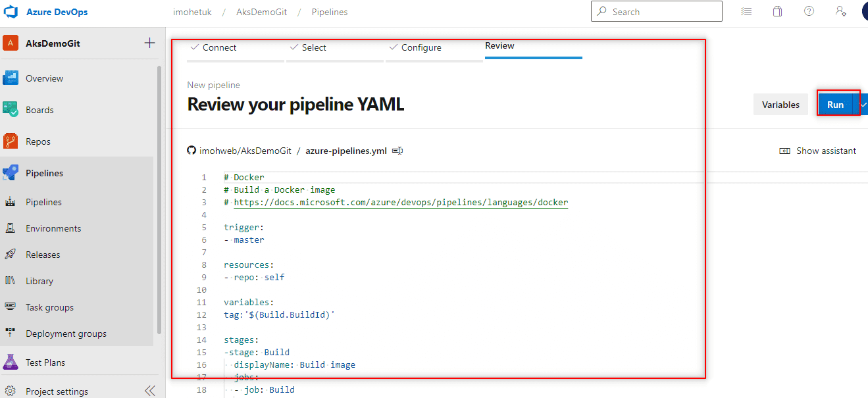Click rename icon beside azure-pipelines.yml

tap(397, 151)
